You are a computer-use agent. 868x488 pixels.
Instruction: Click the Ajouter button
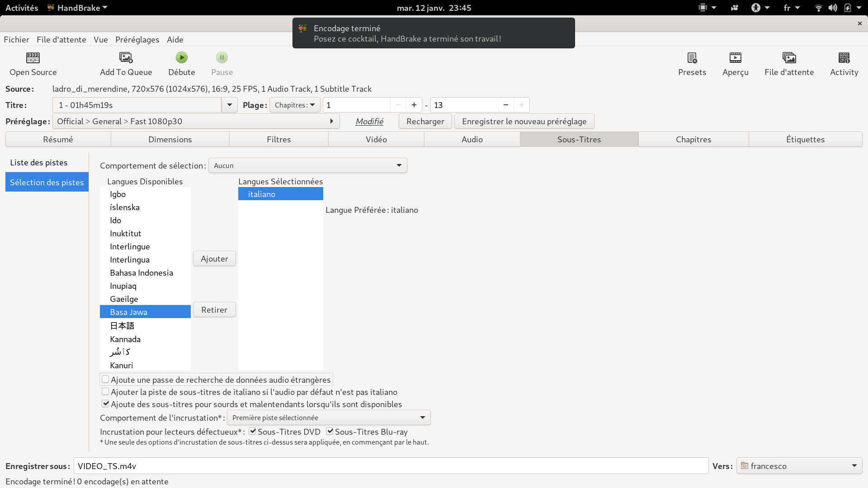(214, 258)
